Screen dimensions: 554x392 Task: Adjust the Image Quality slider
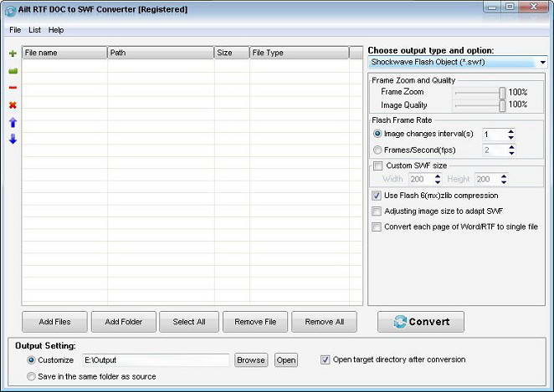[x=502, y=106]
